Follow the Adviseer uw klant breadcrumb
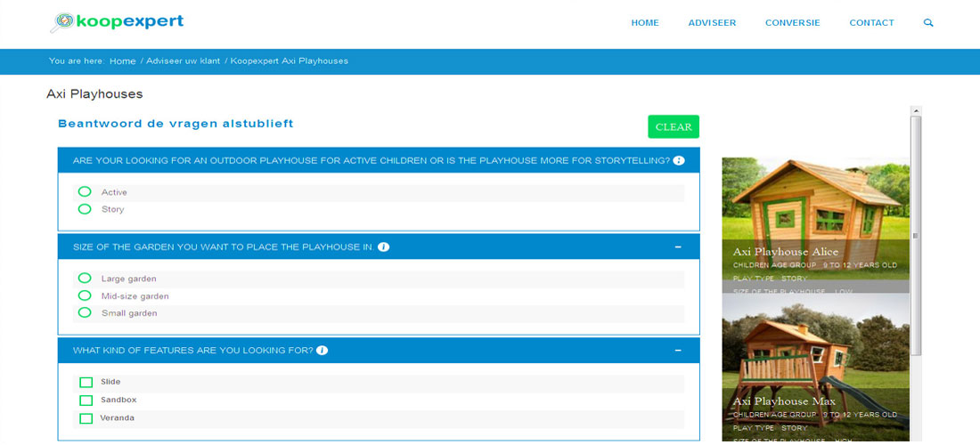This screenshot has height=445, width=980. (184, 61)
